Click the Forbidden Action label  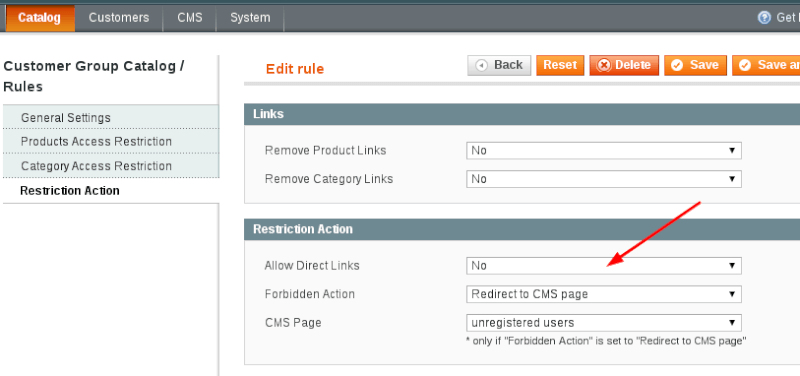click(310, 294)
